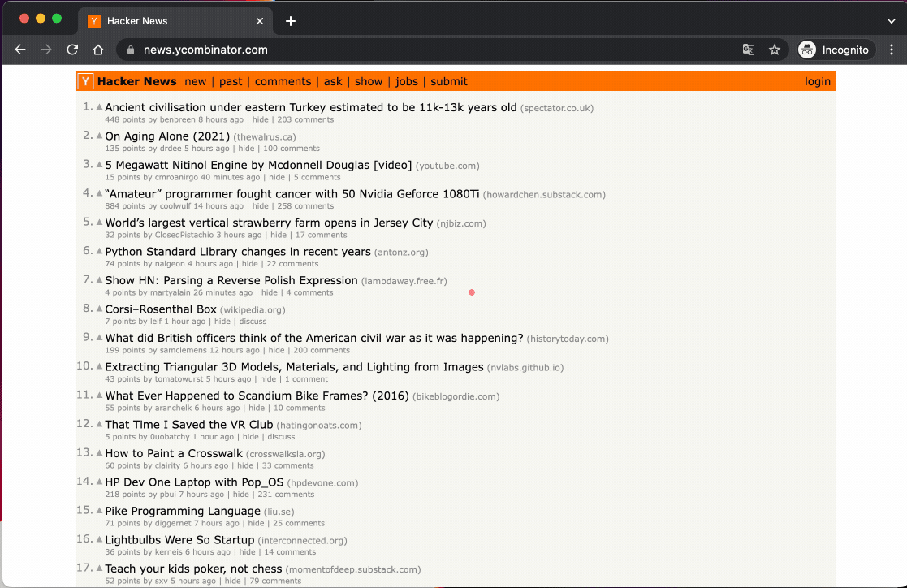
Task: Open the translate page icon
Action: (749, 50)
